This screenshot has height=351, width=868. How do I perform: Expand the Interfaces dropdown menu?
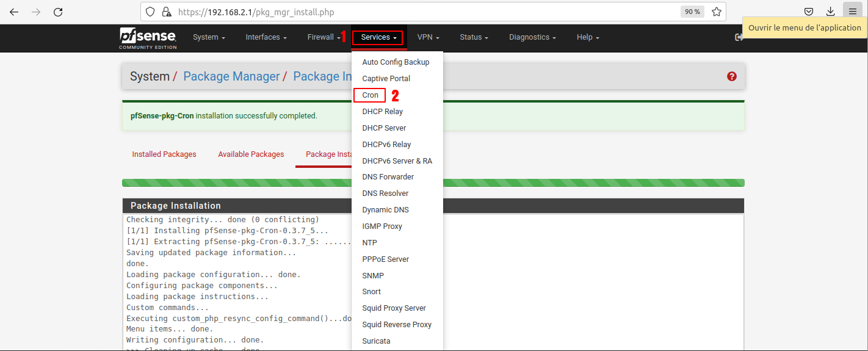point(266,37)
